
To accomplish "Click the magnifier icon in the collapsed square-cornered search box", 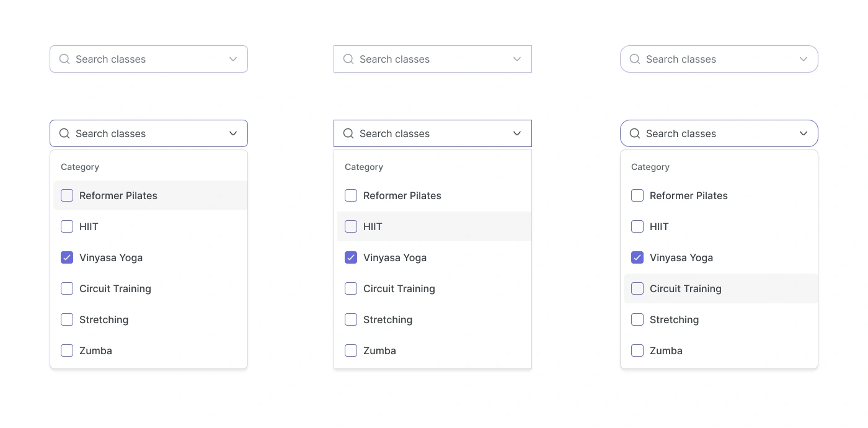I will click(348, 59).
